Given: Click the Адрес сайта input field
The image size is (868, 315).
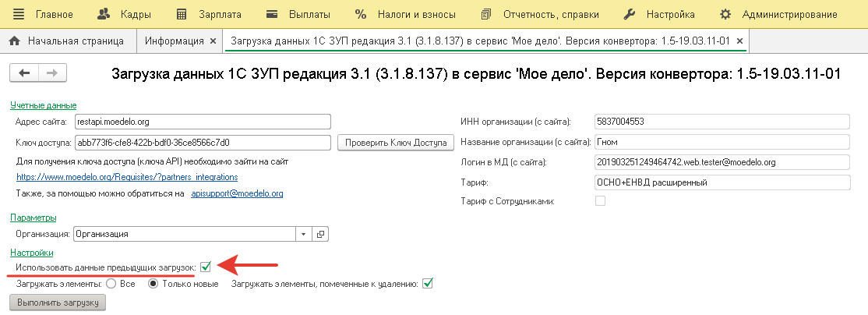Looking at the screenshot, I should point(203,122).
